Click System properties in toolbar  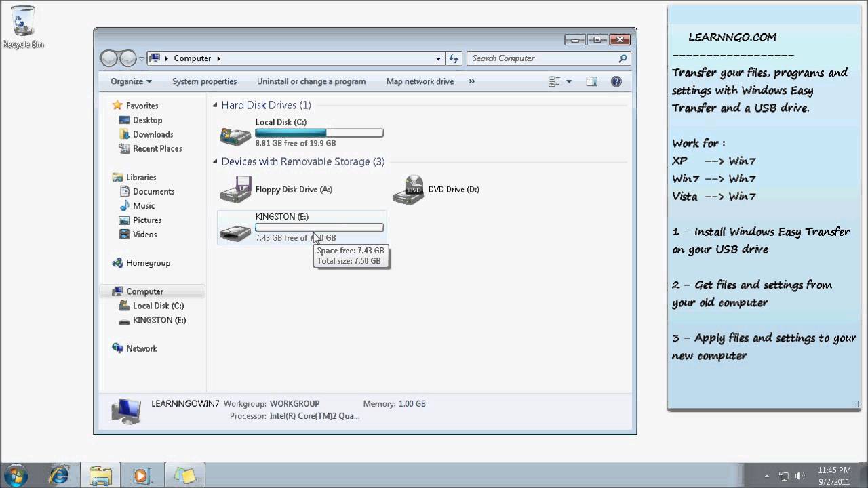click(x=204, y=81)
